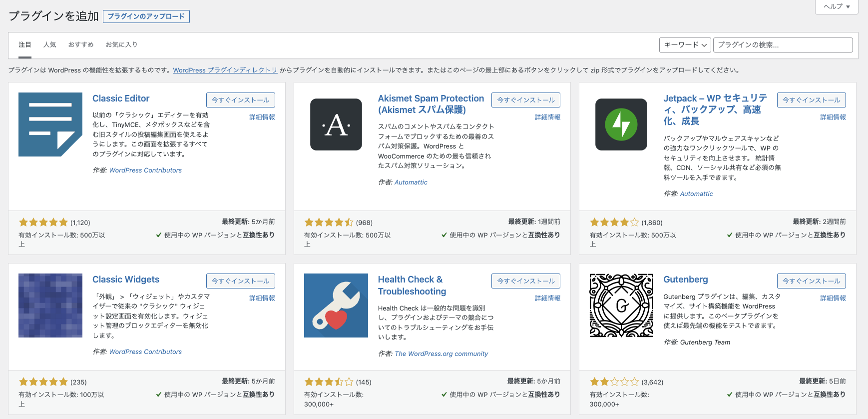Install Jetpack plugin now

click(x=812, y=100)
